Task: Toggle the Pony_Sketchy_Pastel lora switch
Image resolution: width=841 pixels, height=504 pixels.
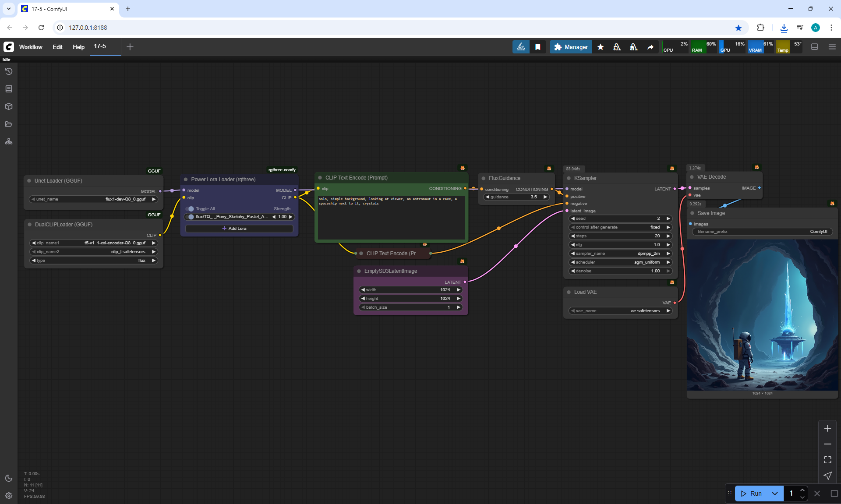Action: (x=191, y=217)
